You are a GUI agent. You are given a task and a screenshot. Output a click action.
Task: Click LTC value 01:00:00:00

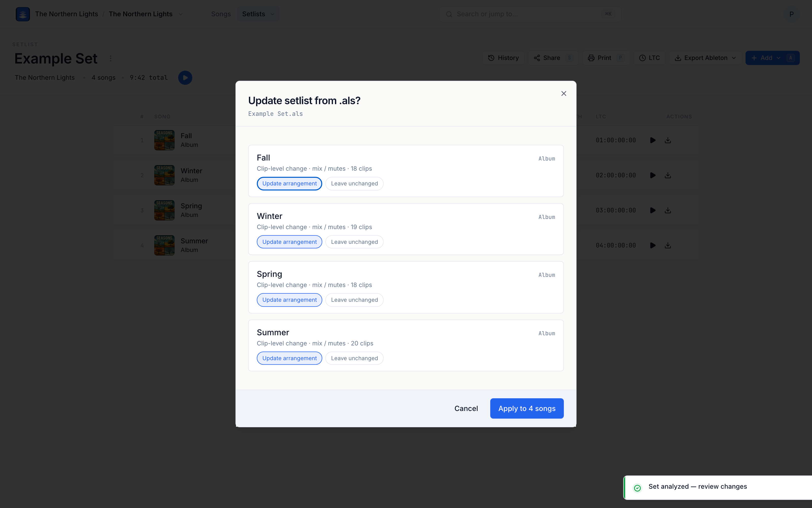616,140
